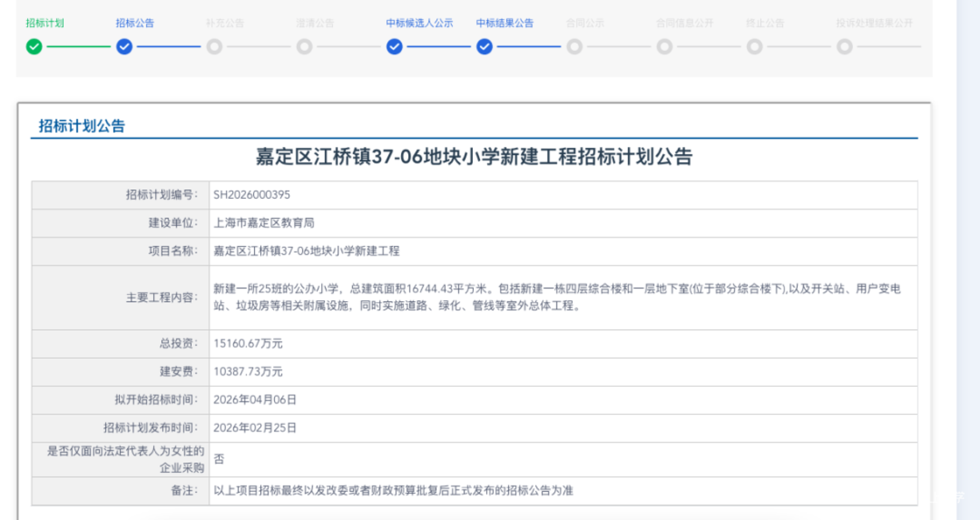Select the 合同公示 step label
The height and width of the screenshot is (520, 980).
[x=585, y=23]
